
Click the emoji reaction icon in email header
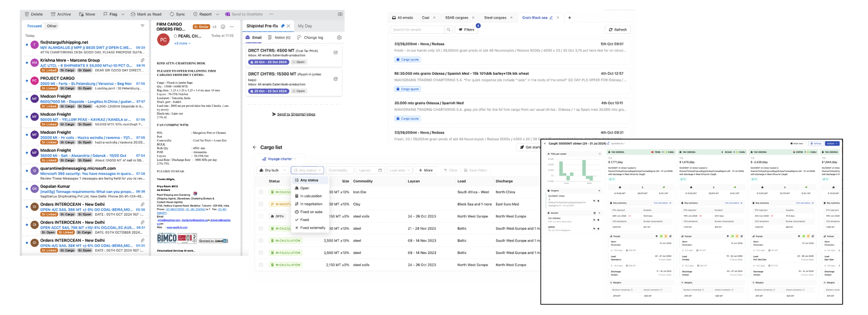coord(223,27)
